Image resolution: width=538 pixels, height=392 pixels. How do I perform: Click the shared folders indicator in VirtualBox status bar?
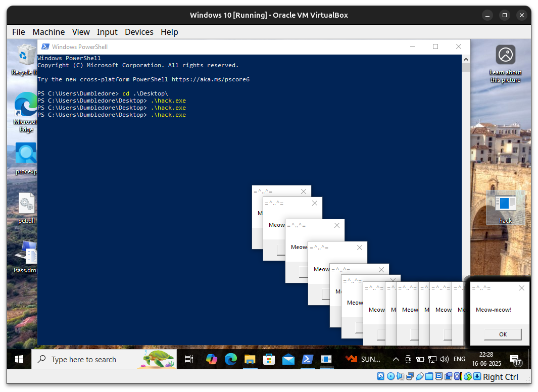pos(429,376)
